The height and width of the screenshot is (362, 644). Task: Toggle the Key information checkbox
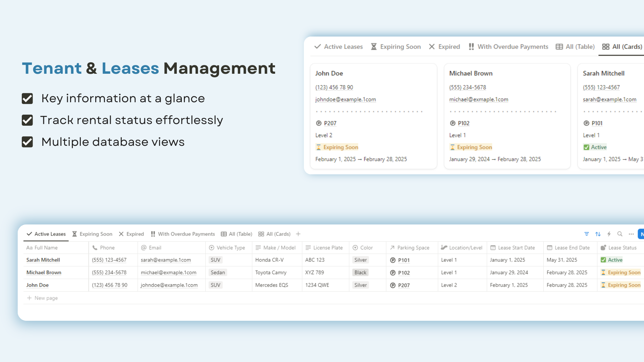pos(27,99)
